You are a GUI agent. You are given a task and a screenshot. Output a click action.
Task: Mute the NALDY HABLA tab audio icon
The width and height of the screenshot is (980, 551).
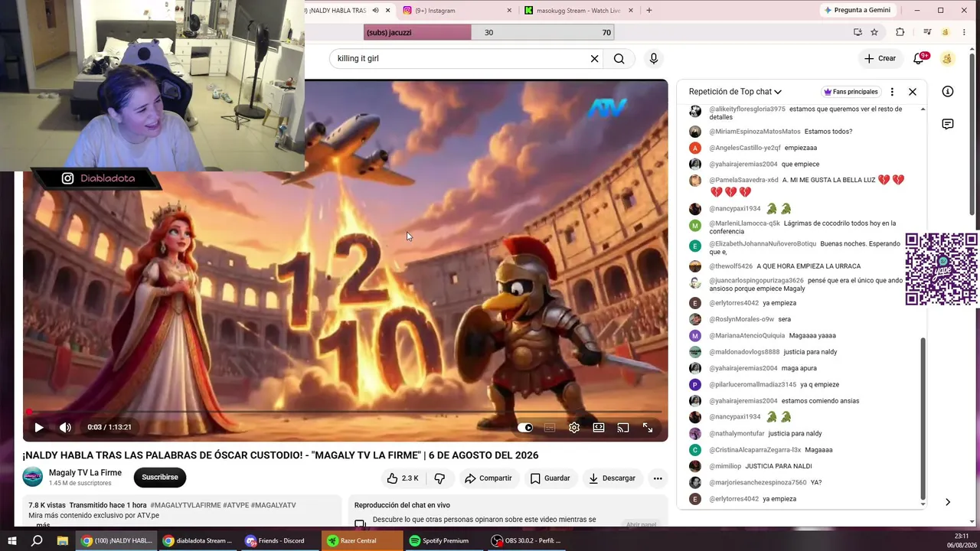(x=375, y=11)
